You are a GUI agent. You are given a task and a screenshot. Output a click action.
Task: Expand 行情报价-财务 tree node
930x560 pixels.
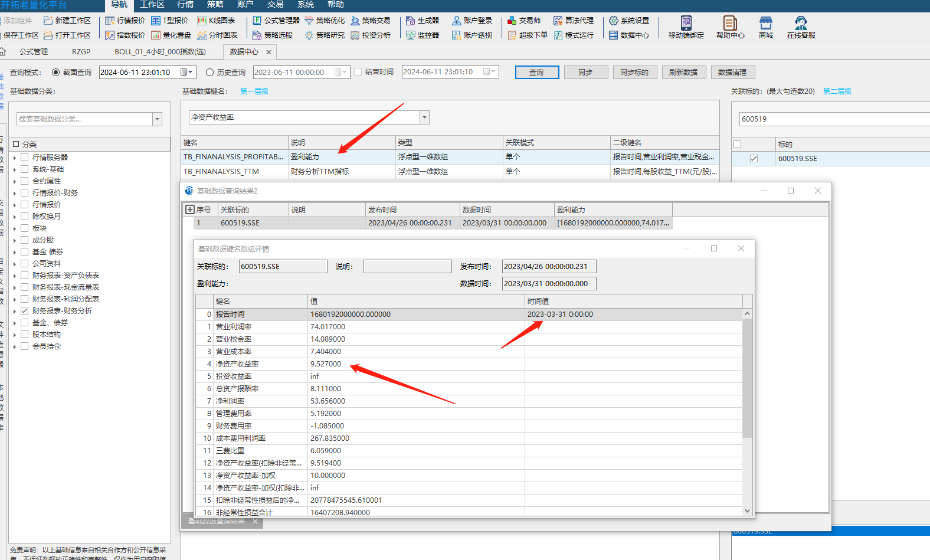pyautogui.click(x=15, y=193)
